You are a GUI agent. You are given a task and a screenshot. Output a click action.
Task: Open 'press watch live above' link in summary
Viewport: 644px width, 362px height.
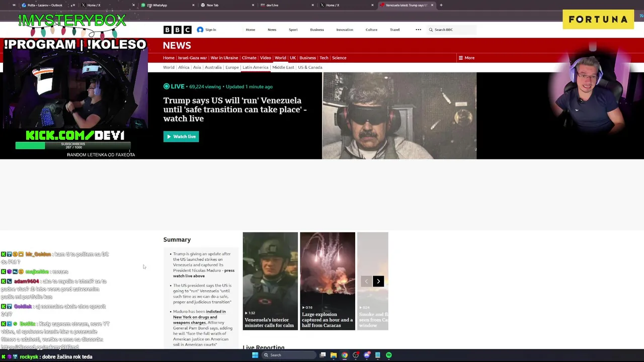click(204, 273)
